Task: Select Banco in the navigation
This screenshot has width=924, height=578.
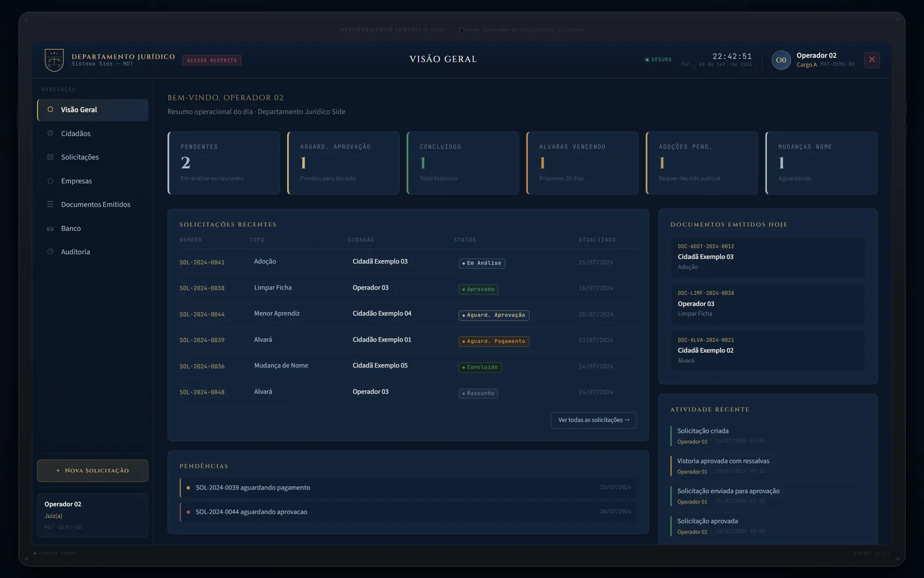Action: 93,228
